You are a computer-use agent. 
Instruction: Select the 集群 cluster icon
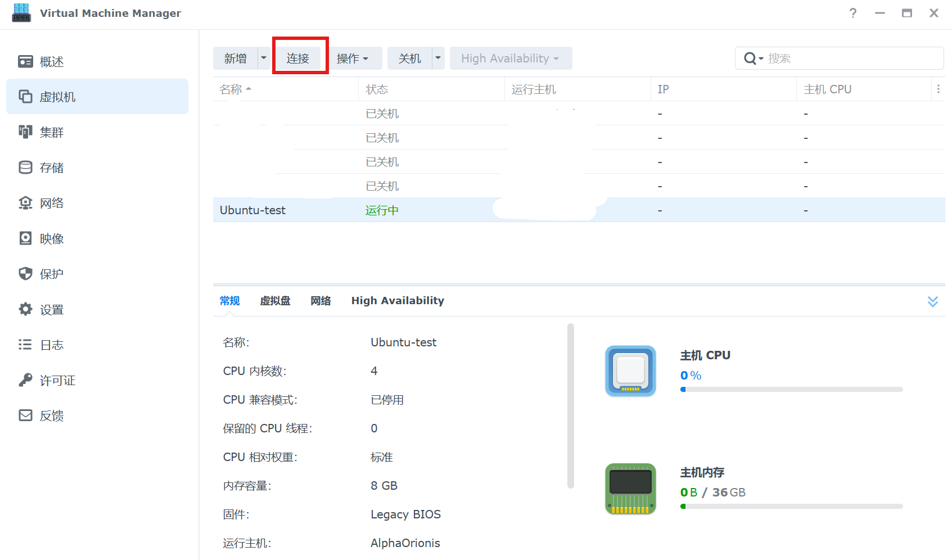click(x=25, y=132)
